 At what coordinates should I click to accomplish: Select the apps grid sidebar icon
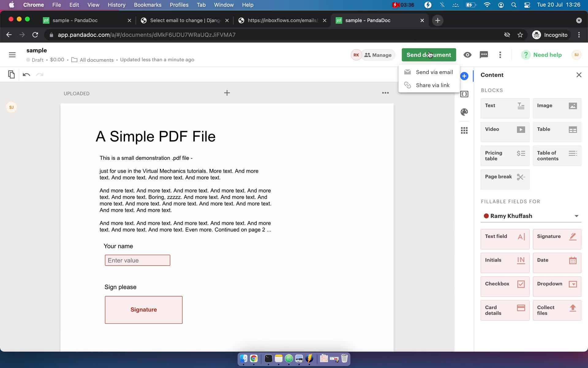click(464, 130)
